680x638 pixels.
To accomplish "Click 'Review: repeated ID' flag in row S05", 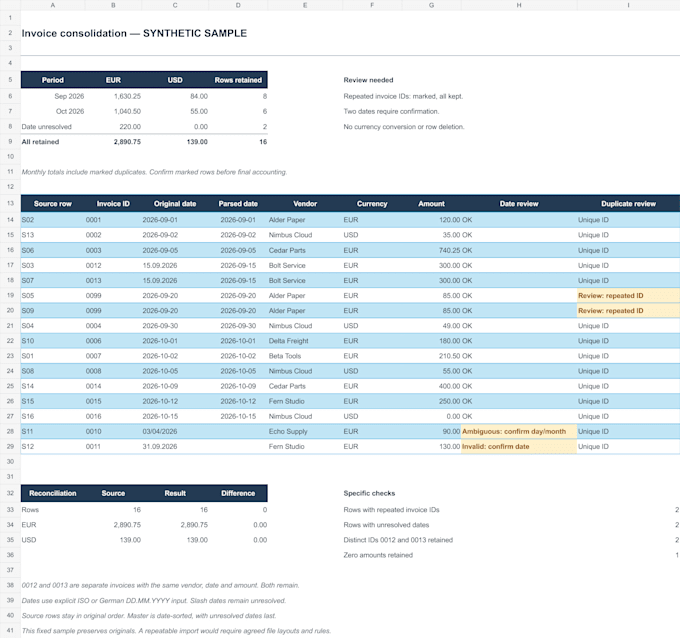I will [x=628, y=295].
